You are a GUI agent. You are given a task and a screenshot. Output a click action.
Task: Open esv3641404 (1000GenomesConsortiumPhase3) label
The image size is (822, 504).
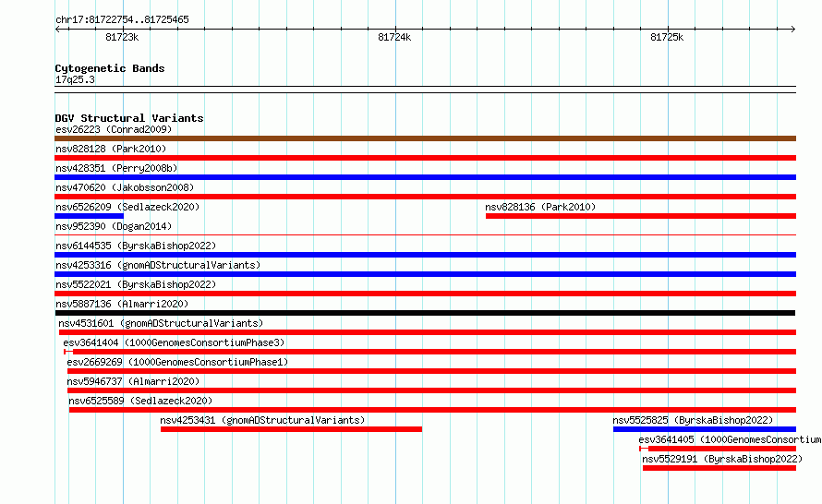[174, 342]
